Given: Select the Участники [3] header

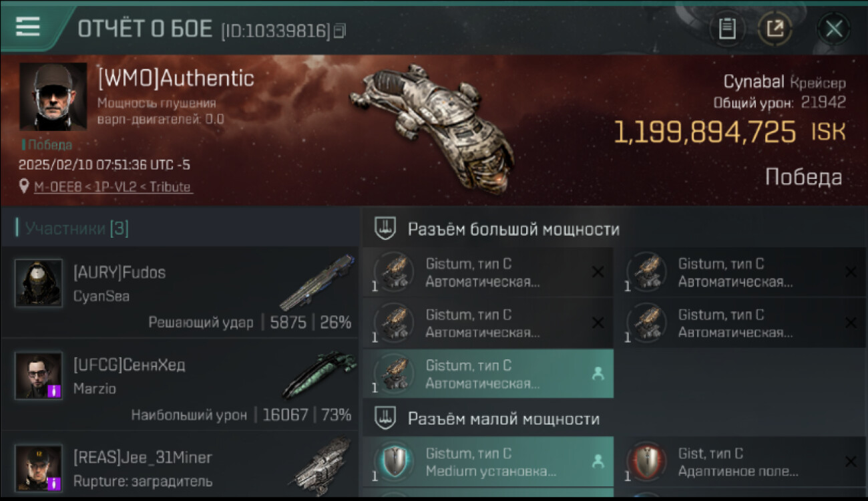Looking at the screenshot, I should click(x=77, y=228).
